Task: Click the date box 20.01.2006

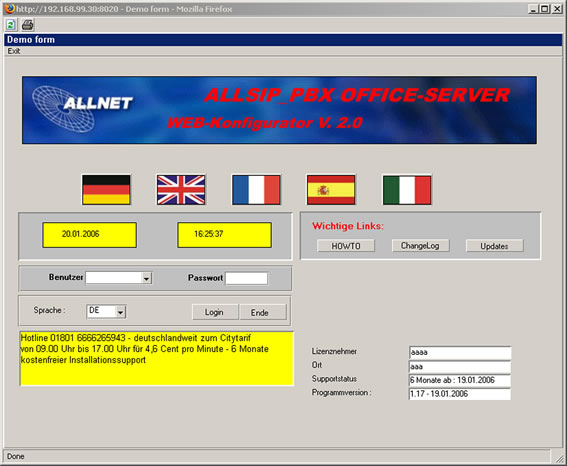Action: tap(89, 235)
